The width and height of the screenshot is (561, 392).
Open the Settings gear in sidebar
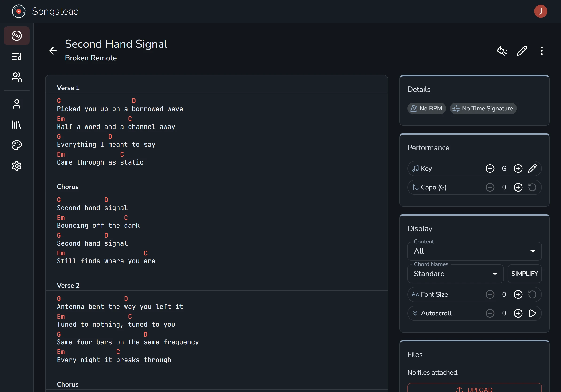pos(17,166)
